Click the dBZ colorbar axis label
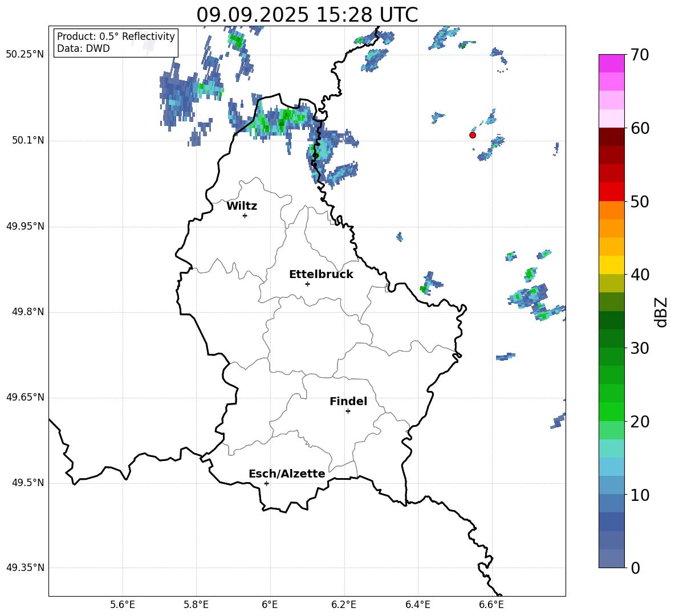Image resolution: width=675 pixels, height=616 pixels. 661,312
